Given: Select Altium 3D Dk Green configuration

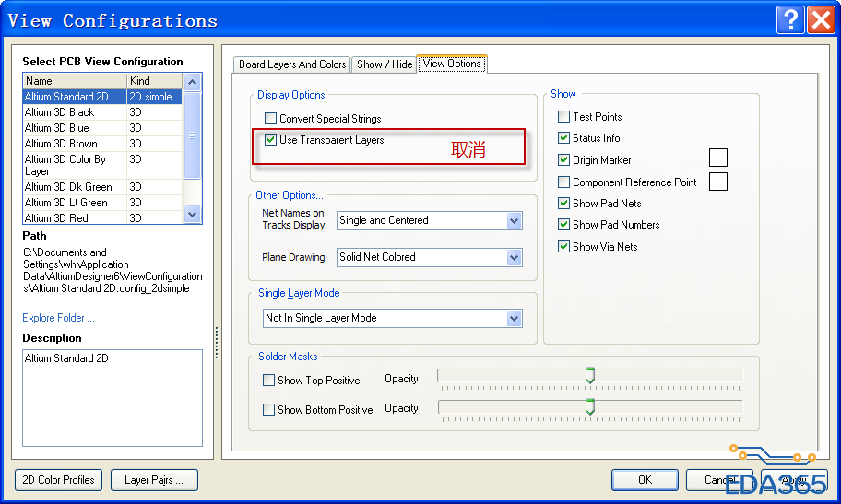Looking at the screenshot, I should pos(102,187).
